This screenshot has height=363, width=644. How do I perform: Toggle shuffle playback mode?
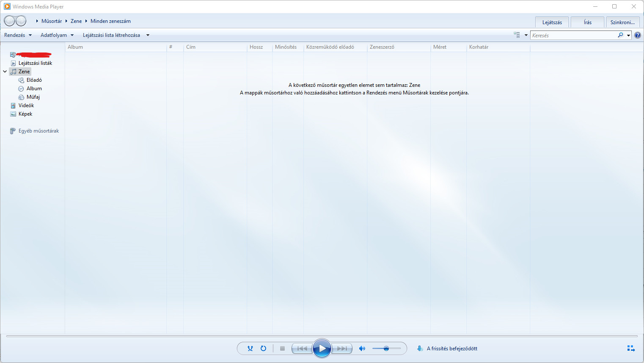click(x=250, y=349)
